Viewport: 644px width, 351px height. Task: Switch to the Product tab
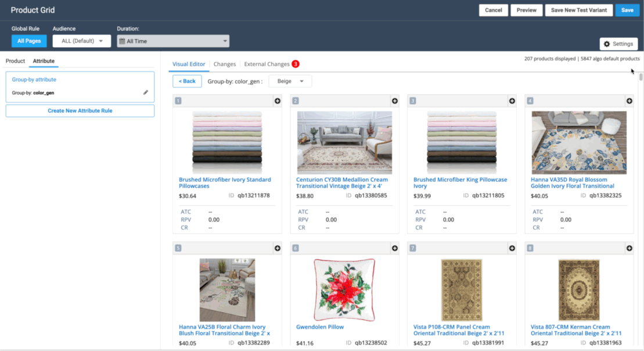tap(15, 61)
